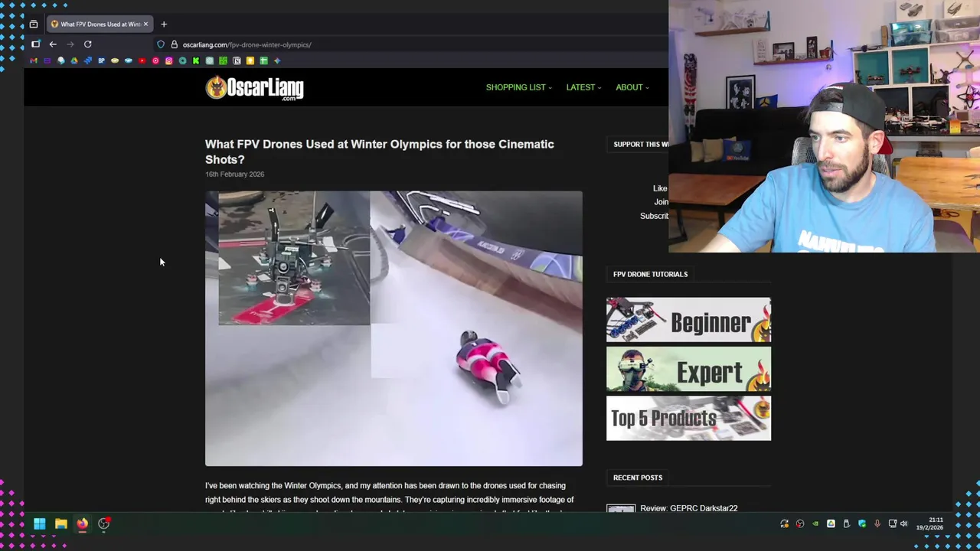Click the Windows Security tray icon
Screen dimensions: 980x551
tap(862, 523)
